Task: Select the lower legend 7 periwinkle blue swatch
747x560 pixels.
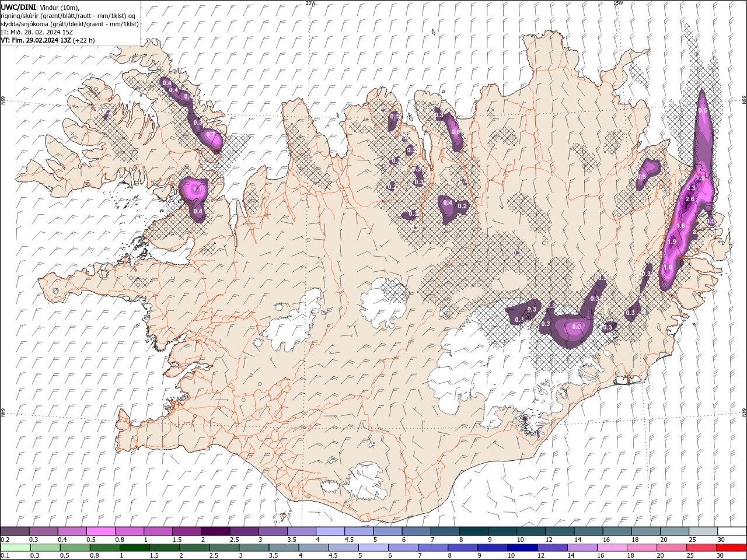Action: pos(433,548)
